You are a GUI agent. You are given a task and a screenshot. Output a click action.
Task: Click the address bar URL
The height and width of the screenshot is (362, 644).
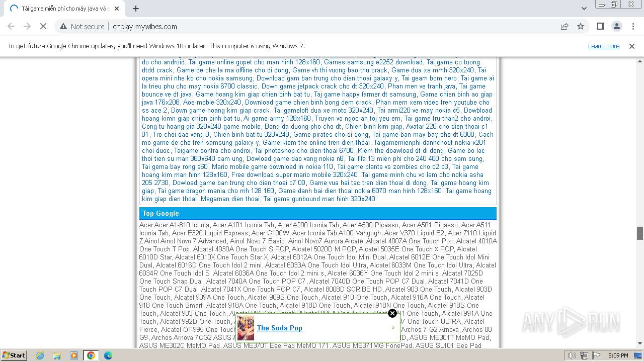(145, 27)
